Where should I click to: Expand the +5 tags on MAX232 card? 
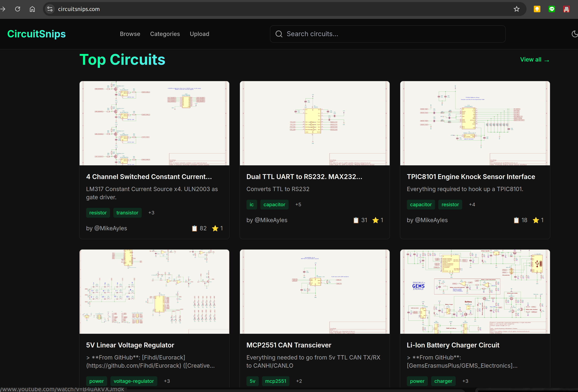(x=298, y=204)
